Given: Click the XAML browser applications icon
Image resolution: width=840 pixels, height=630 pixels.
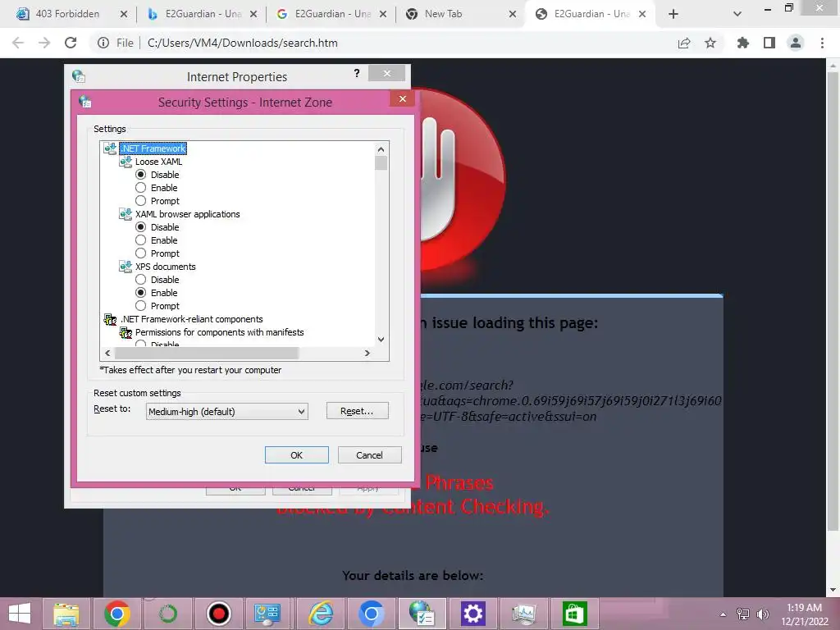Looking at the screenshot, I should click(x=126, y=214).
